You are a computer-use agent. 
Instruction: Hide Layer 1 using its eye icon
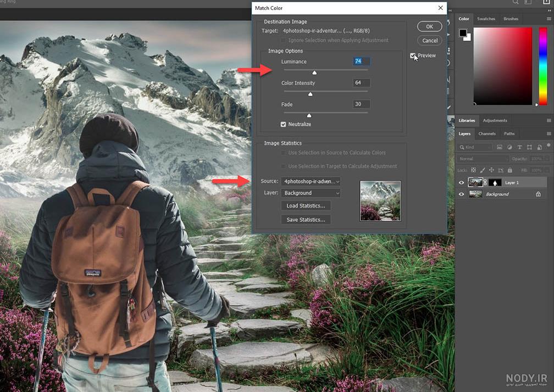(462, 182)
